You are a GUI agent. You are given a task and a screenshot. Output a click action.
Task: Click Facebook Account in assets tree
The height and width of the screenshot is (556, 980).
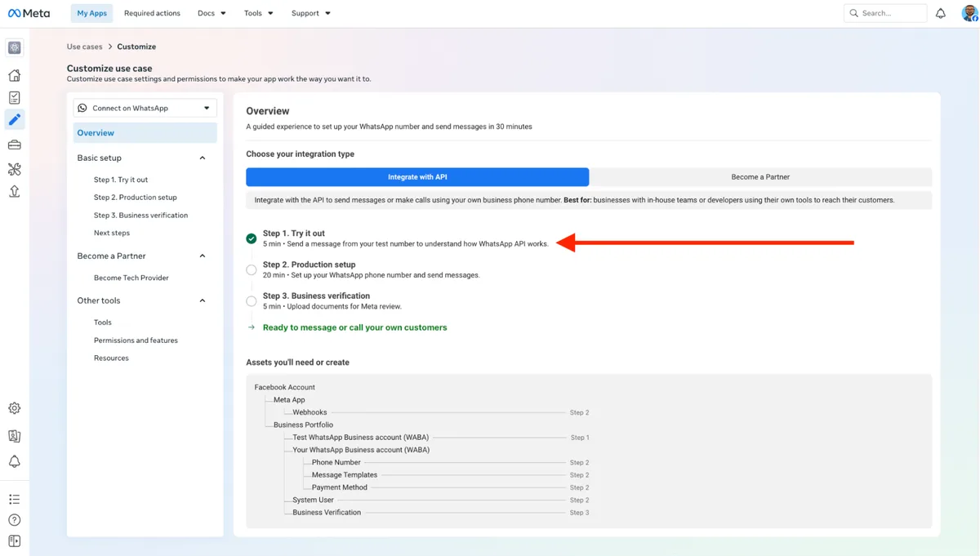point(285,387)
